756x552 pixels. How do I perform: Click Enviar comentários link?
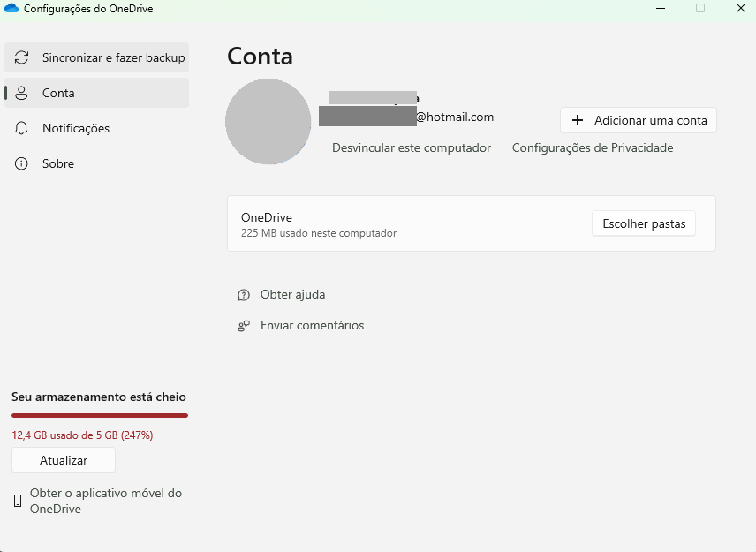(312, 325)
